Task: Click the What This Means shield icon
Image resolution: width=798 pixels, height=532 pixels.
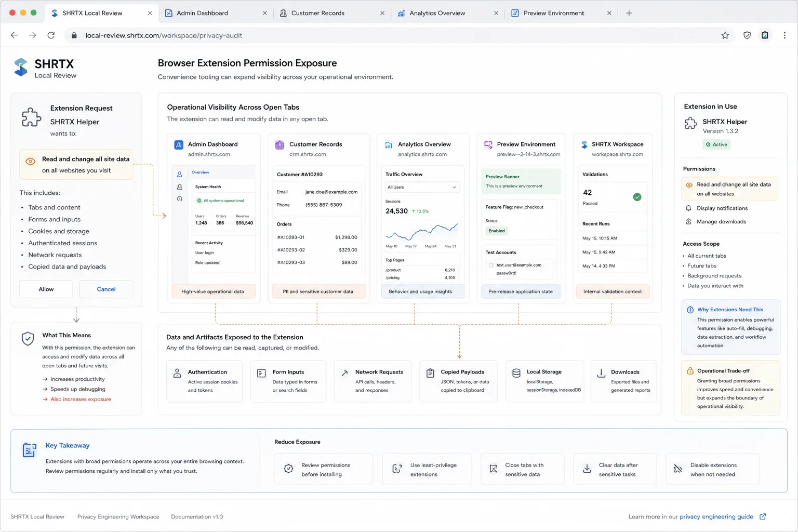Action: 28,339
